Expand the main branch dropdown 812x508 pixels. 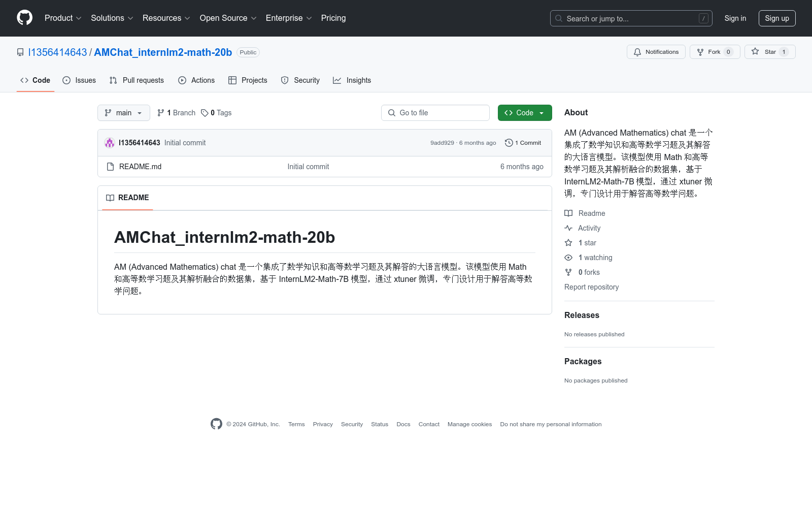(123, 113)
